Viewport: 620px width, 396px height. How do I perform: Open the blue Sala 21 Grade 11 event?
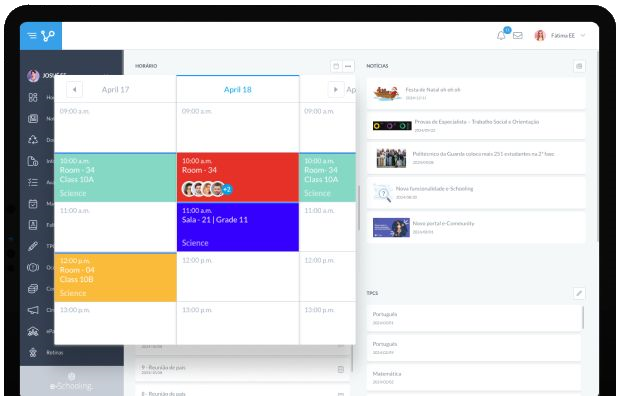click(x=238, y=227)
